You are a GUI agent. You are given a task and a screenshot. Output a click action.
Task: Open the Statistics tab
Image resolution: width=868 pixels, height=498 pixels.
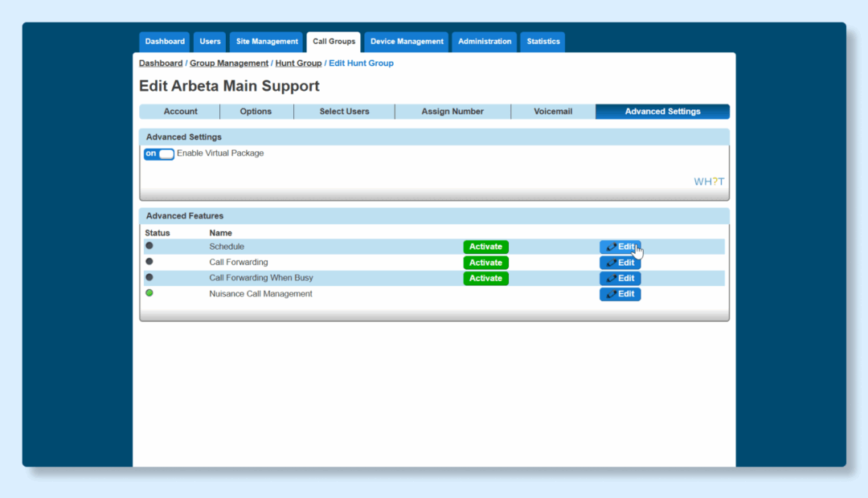[x=543, y=42]
